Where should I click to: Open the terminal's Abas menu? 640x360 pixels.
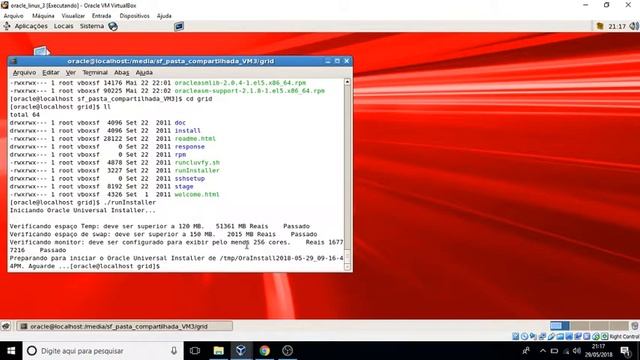pos(121,72)
